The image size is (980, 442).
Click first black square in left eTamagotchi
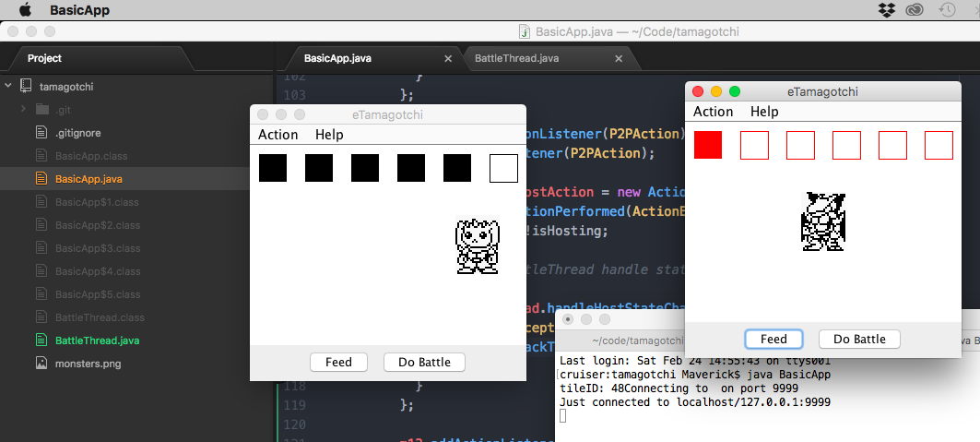273,168
